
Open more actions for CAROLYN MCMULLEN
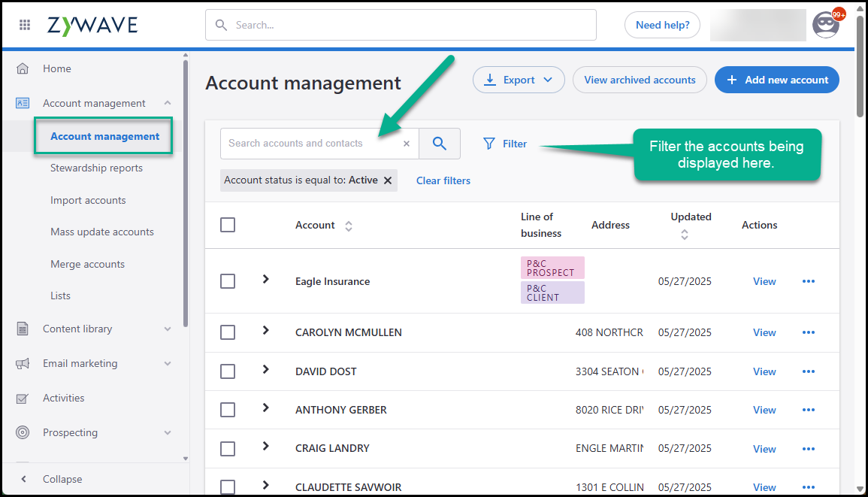coord(808,332)
